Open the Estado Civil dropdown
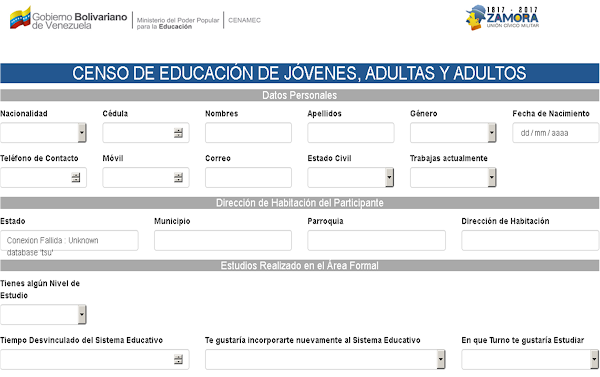Screen dimensions: 600x377 (351, 178)
